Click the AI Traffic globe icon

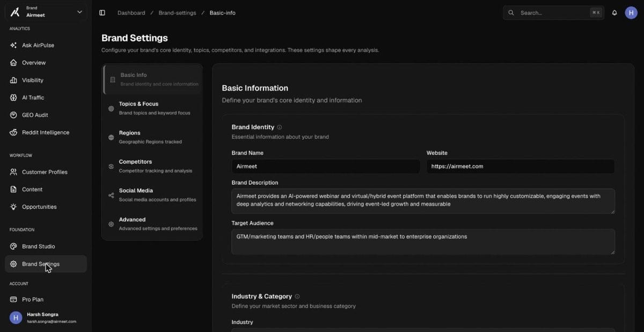pyautogui.click(x=13, y=98)
